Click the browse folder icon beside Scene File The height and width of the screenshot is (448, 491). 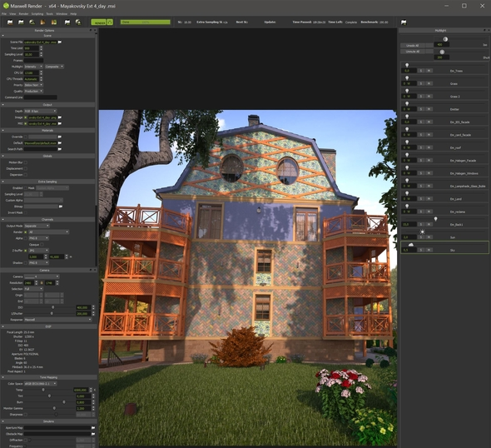click(60, 42)
